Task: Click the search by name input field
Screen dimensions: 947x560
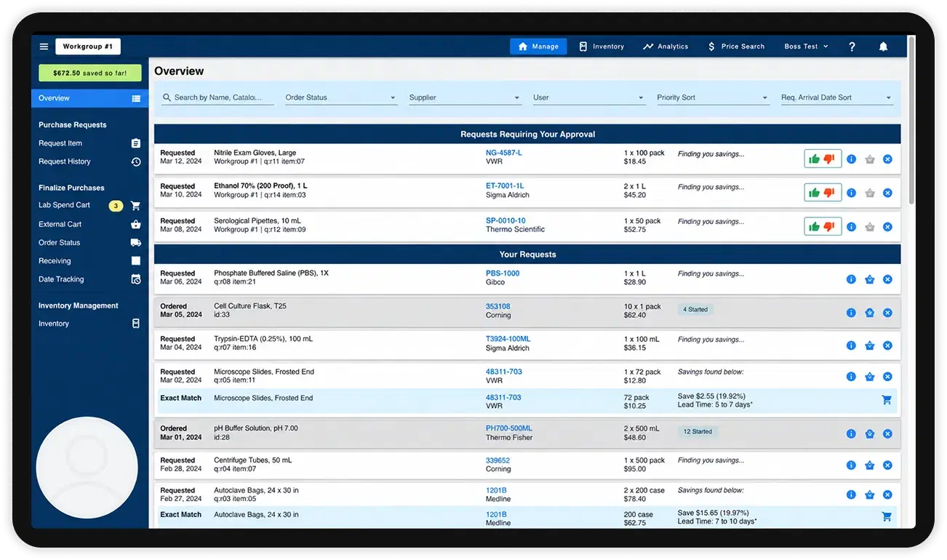Action: 218,97
